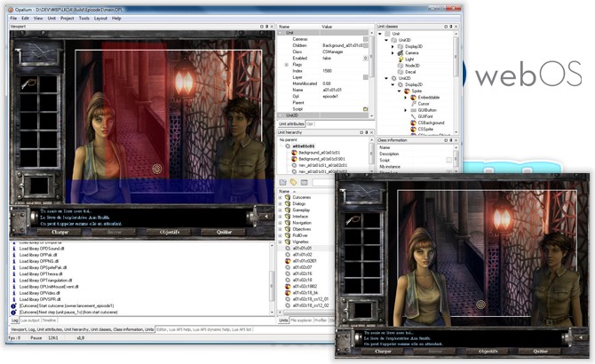Select the Unit attributes tab
The width and height of the screenshot is (595, 364).
click(291, 124)
